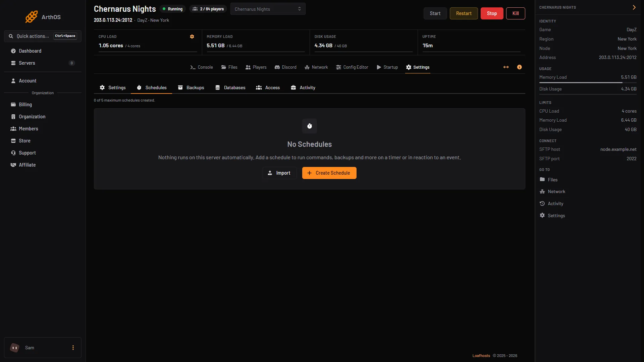Kill the server process
This screenshot has height=362, width=644.
point(516,13)
